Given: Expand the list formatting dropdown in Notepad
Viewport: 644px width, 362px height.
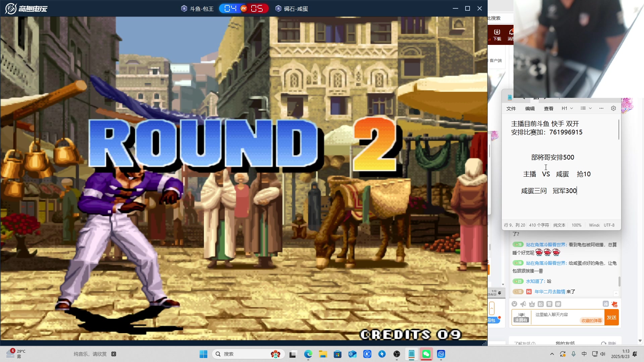Looking at the screenshot, I should [586, 108].
